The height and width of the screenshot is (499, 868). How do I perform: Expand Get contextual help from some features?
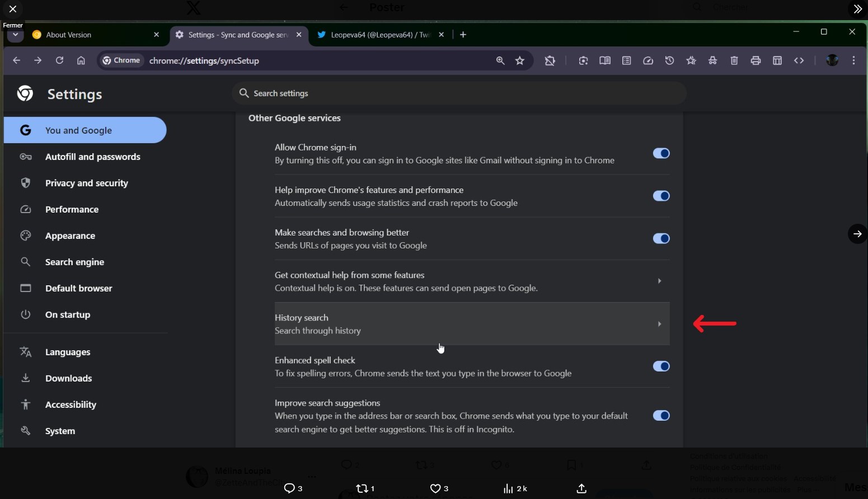point(659,281)
